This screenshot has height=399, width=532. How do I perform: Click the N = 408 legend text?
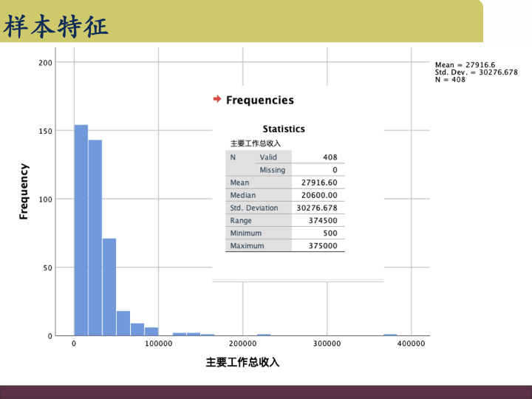[x=450, y=80]
